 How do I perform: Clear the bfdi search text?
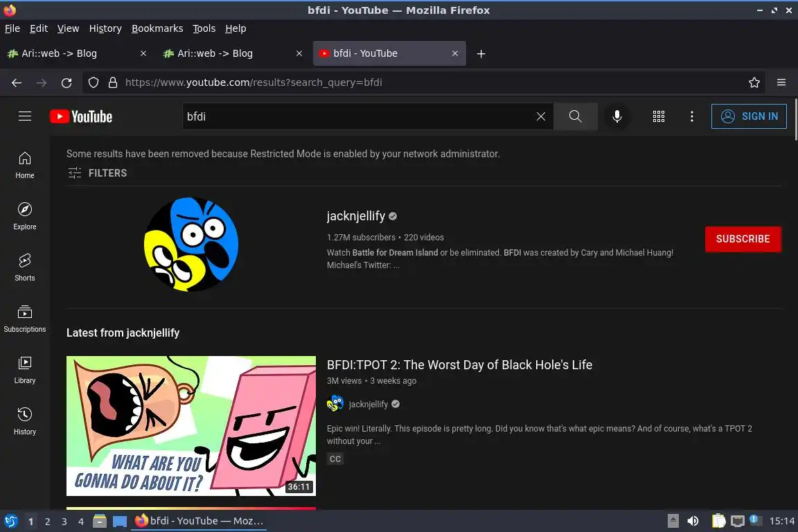541,116
